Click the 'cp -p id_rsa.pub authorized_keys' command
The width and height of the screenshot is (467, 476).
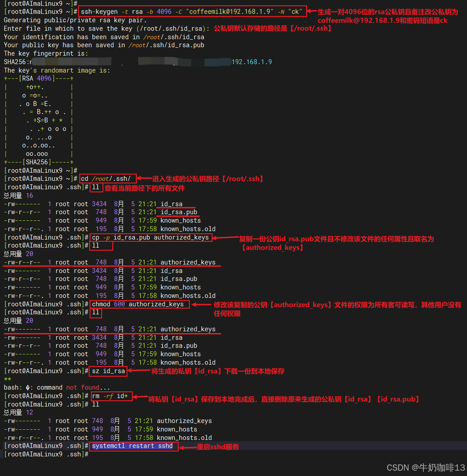151,237
